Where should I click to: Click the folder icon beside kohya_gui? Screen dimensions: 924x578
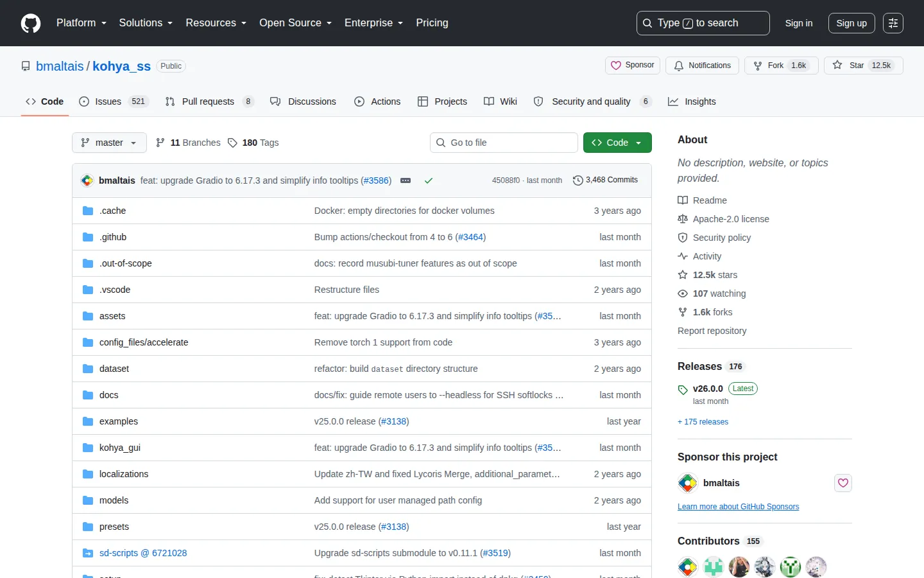[88, 448]
